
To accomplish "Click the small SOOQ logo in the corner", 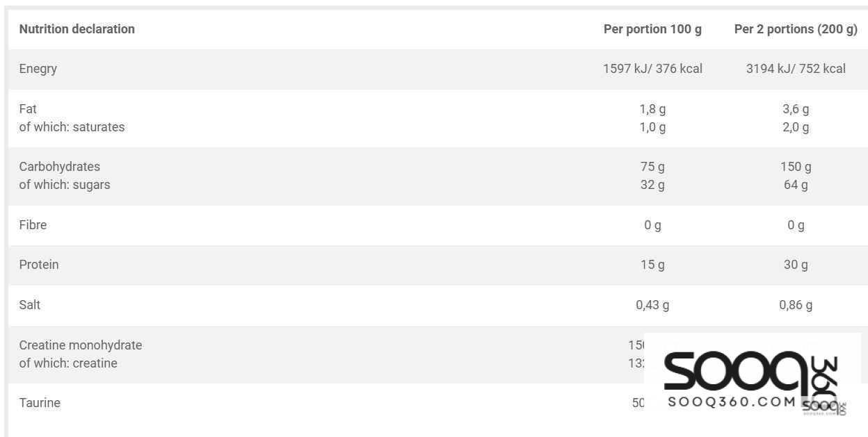I will pyautogui.click(x=823, y=407).
